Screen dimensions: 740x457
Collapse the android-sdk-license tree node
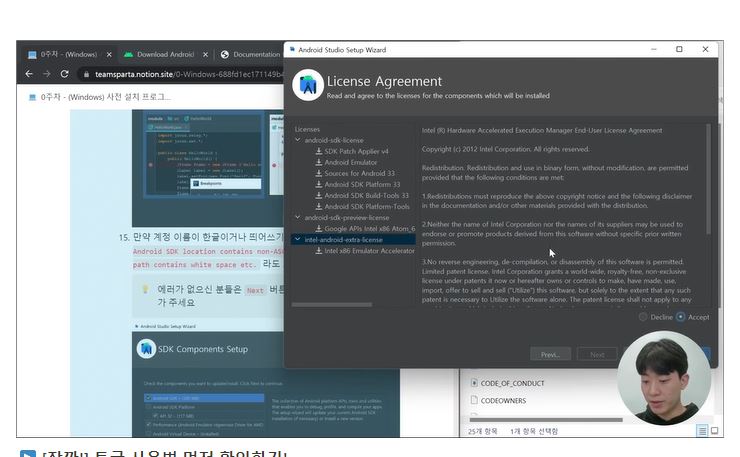tap(298, 140)
